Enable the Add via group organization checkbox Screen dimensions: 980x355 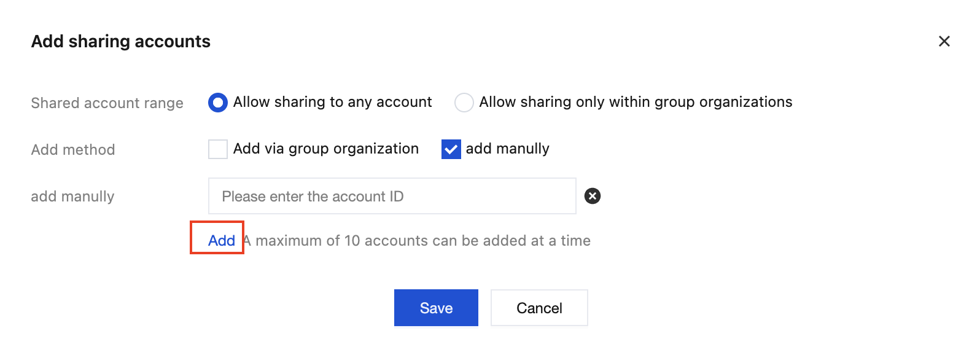click(x=218, y=149)
